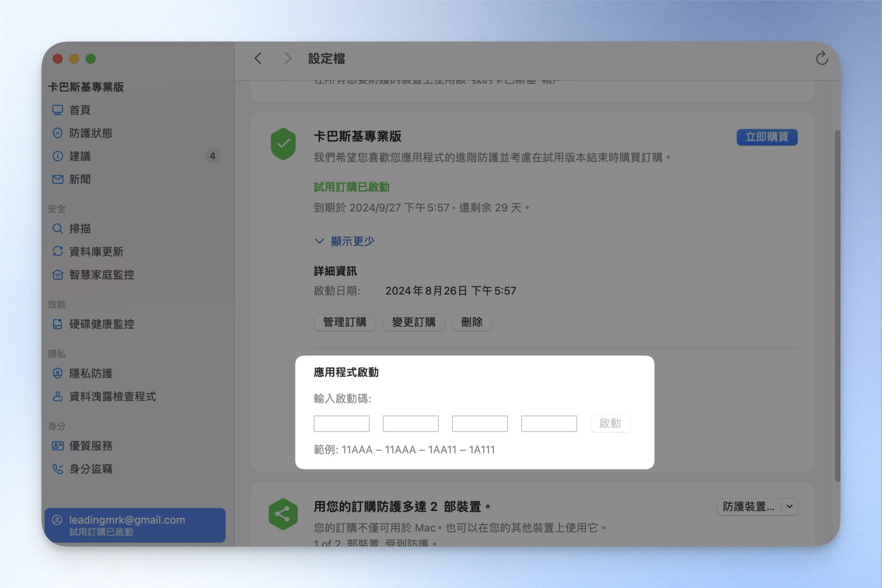Click the 防護裝置... button label

pos(749,507)
